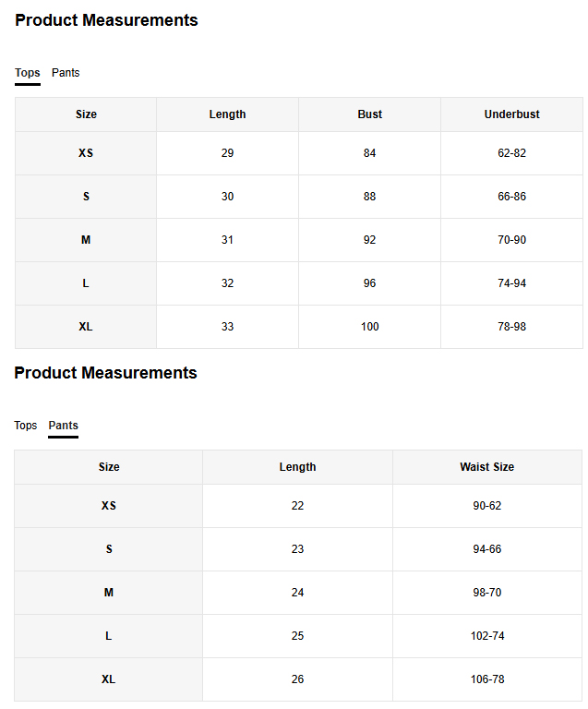Click waist size value 98-70
This screenshot has height=709, width=588.
[x=486, y=593]
